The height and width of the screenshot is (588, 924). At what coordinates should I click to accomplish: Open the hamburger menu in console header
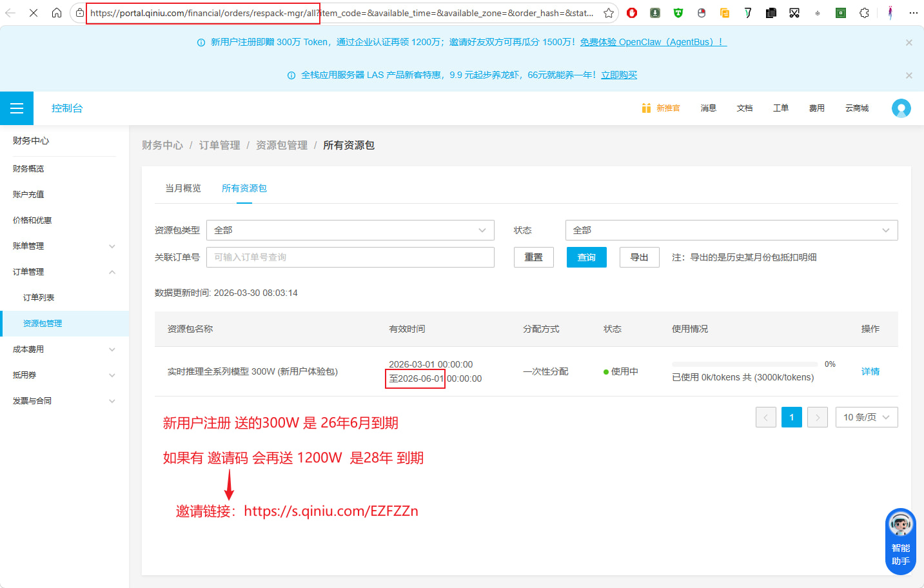coord(17,108)
